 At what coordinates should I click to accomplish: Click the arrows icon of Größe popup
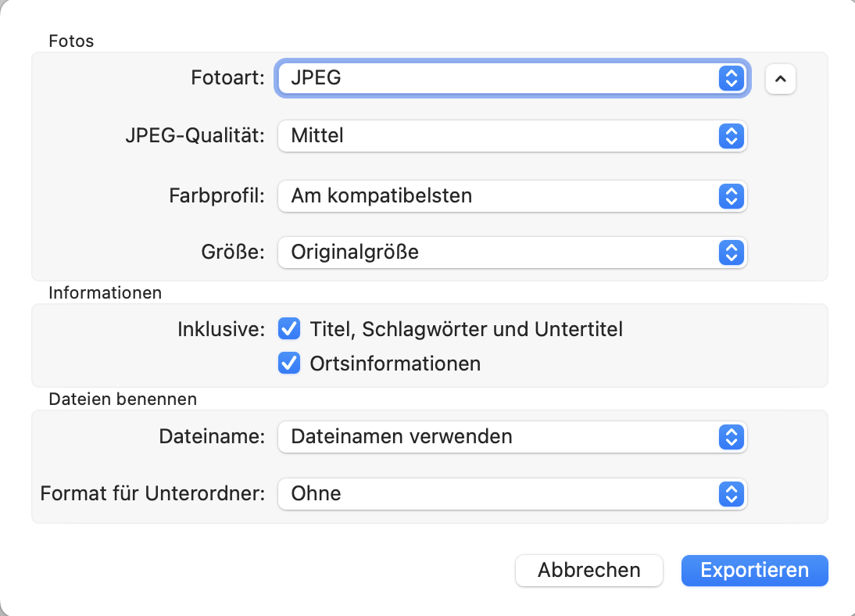730,252
